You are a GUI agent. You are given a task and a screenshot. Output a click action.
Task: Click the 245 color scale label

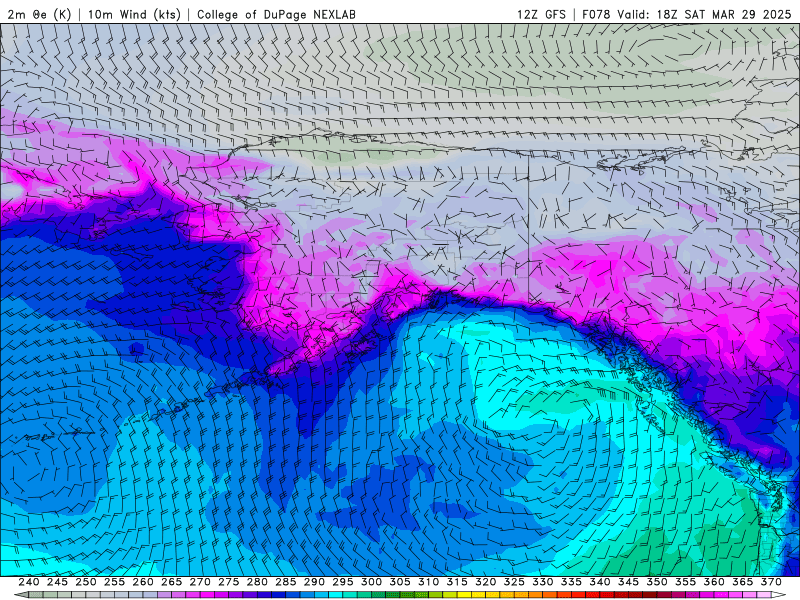click(57, 582)
